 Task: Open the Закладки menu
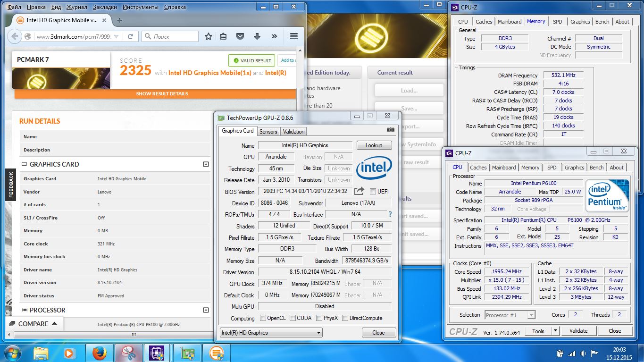[105, 7]
